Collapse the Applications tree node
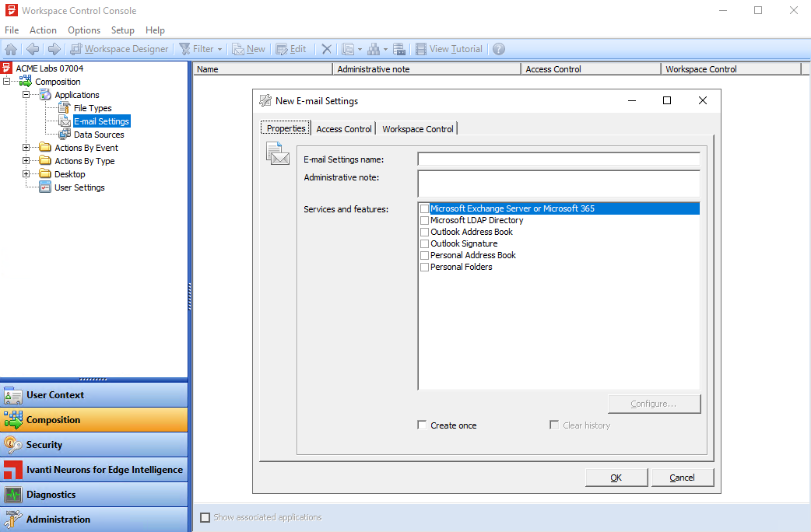The image size is (811, 532). pyautogui.click(x=26, y=95)
